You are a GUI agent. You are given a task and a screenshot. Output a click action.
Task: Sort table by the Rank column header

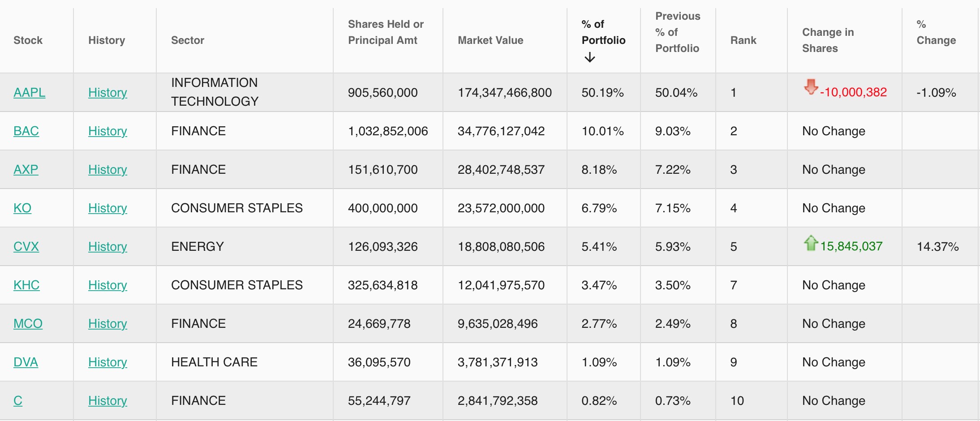743,40
